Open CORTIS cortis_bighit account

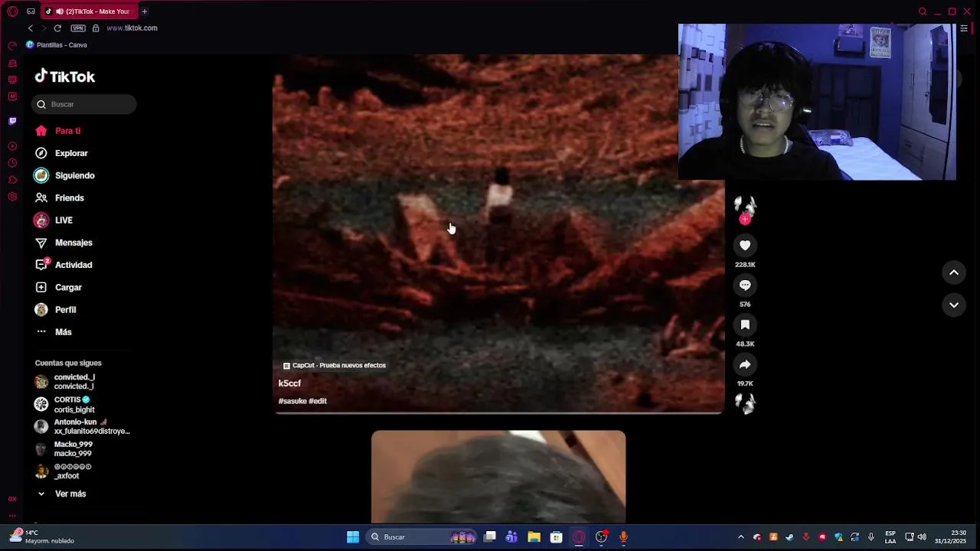[65, 404]
